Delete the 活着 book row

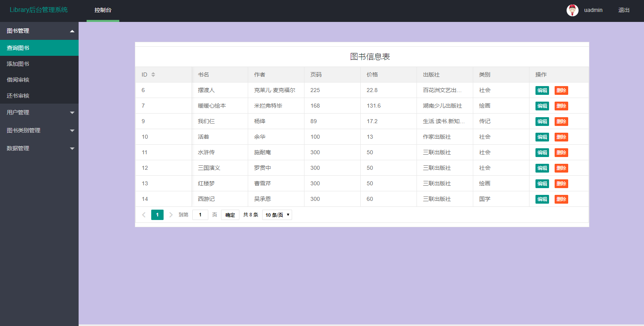pyautogui.click(x=561, y=137)
